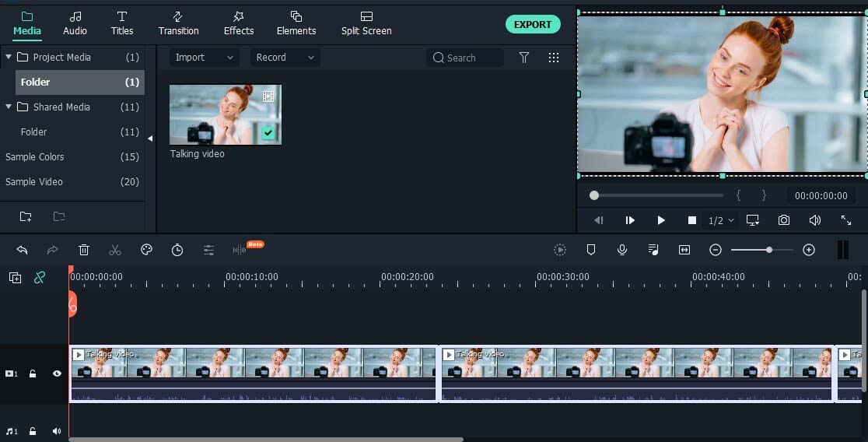The width and height of the screenshot is (868, 442).
Task: Select the Talking video thumbnail
Action: coord(226,114)
